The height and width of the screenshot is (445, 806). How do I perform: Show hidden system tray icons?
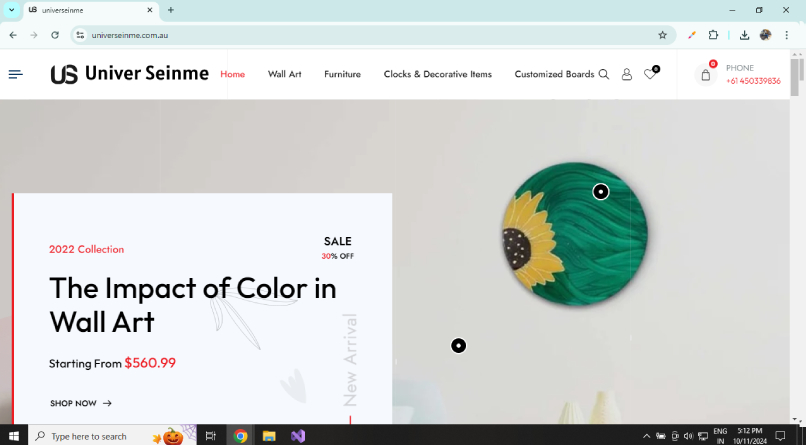click(x=646, y=436)
